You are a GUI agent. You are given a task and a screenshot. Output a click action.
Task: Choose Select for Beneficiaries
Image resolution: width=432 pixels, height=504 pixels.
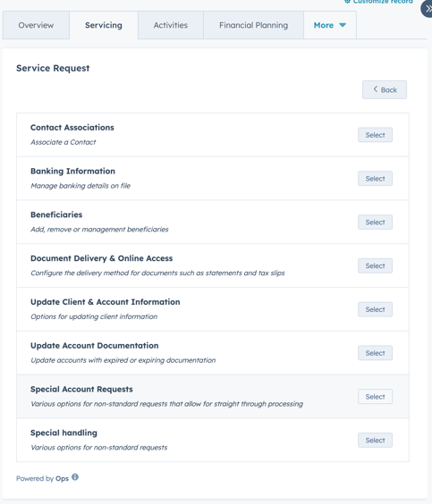tap(375, 223)
